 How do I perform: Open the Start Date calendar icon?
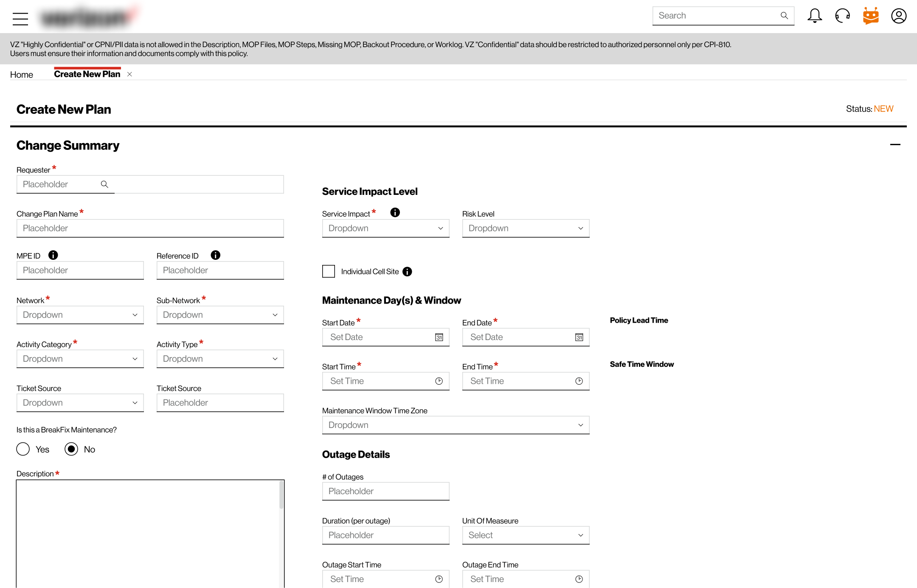point(439,338)
